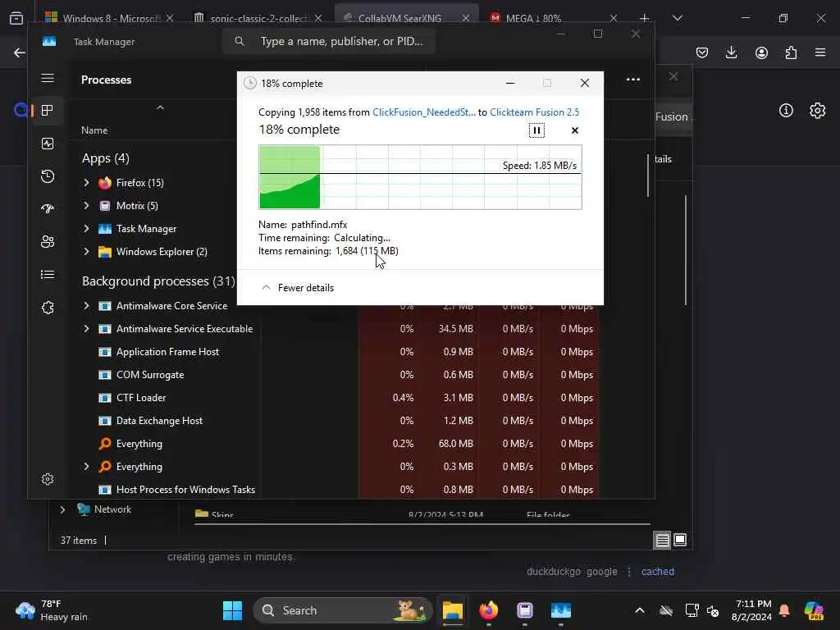Viewport: 840px width, 630px height.
Task: Cancel the file copy with small X
Action: pyautogui.click(x=575, y=130)
